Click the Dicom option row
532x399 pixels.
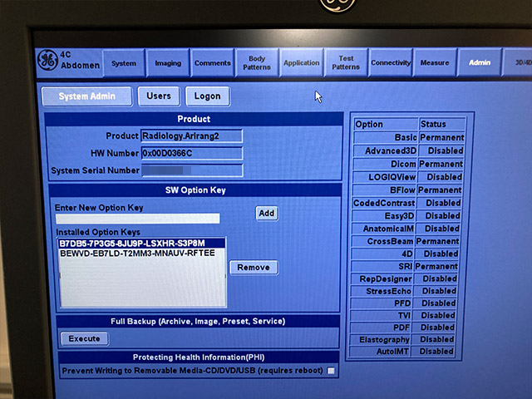(x=408, y=164)
